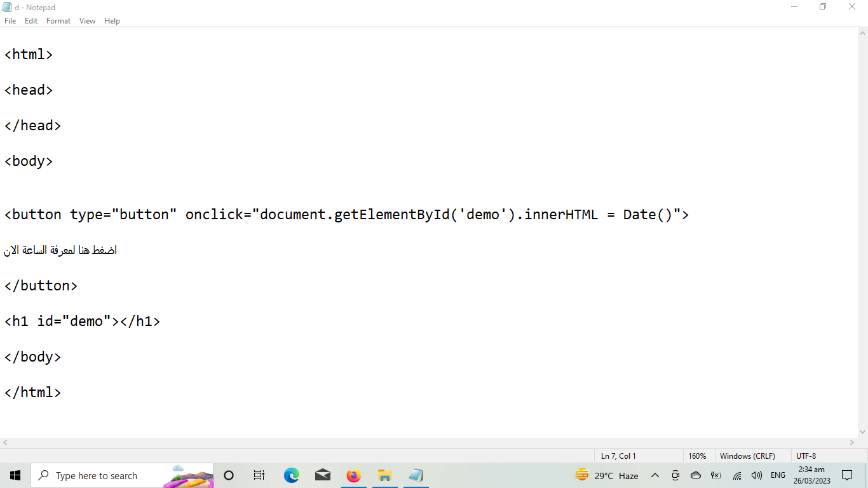This screenshot has height=488, width=868.
Task: Expand hidden system tray icons
Action: coord(655,475)
